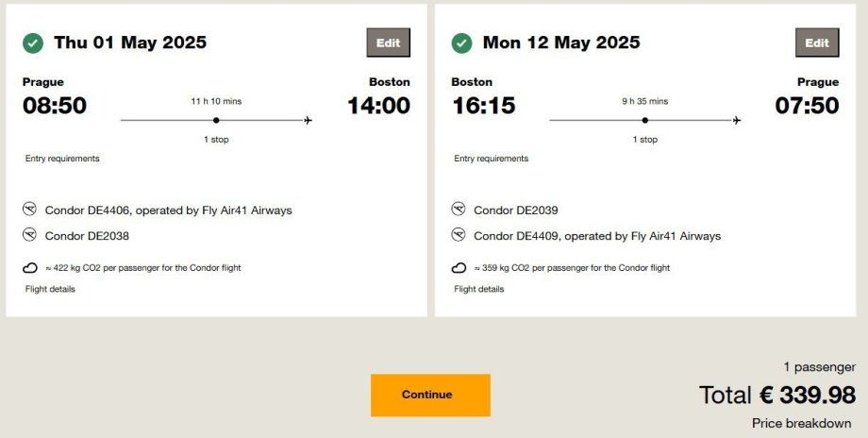Expand Flight details for the outbound flight
Viewport: 868px width, 438px height.
coord(50,289)
